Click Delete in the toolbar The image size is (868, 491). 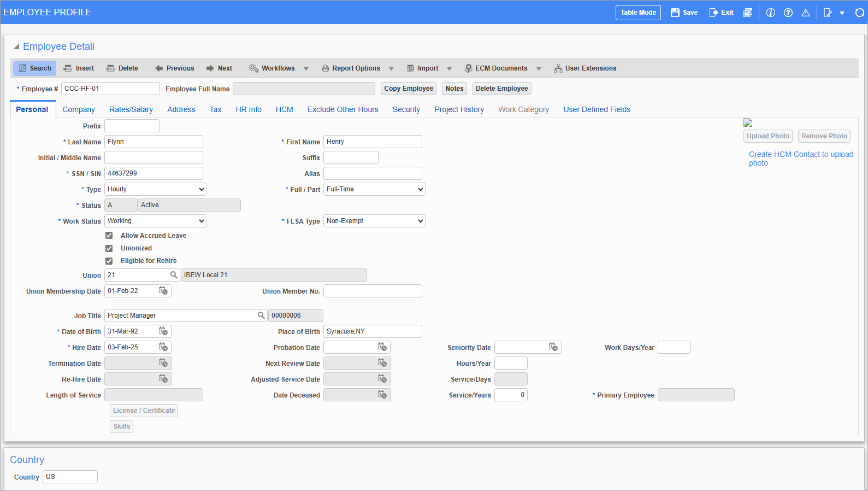coord(122,68)
